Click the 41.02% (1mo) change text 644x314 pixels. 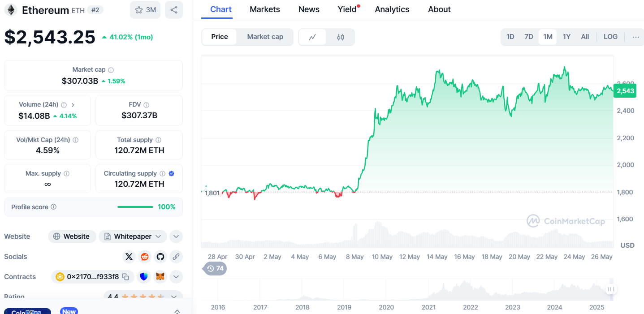131,37
